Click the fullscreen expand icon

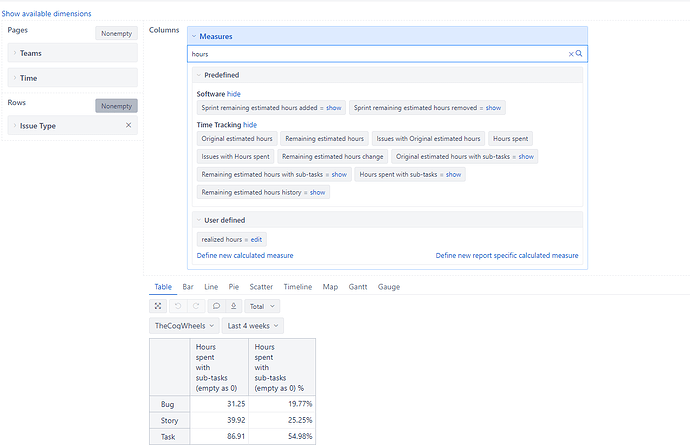point(158,306)
